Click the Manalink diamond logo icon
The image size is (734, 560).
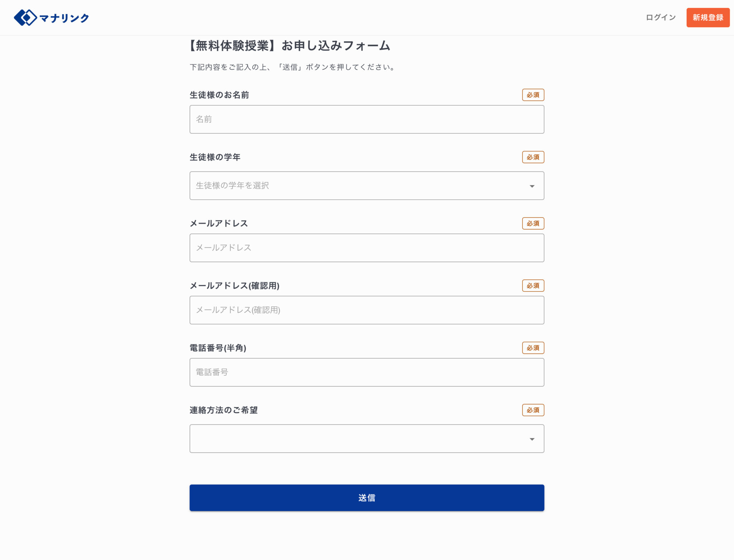[x=25, y=18]
